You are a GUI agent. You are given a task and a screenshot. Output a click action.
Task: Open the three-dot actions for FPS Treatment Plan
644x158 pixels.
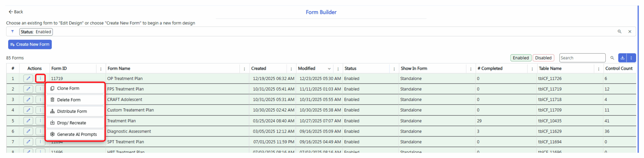coord(40,89)
